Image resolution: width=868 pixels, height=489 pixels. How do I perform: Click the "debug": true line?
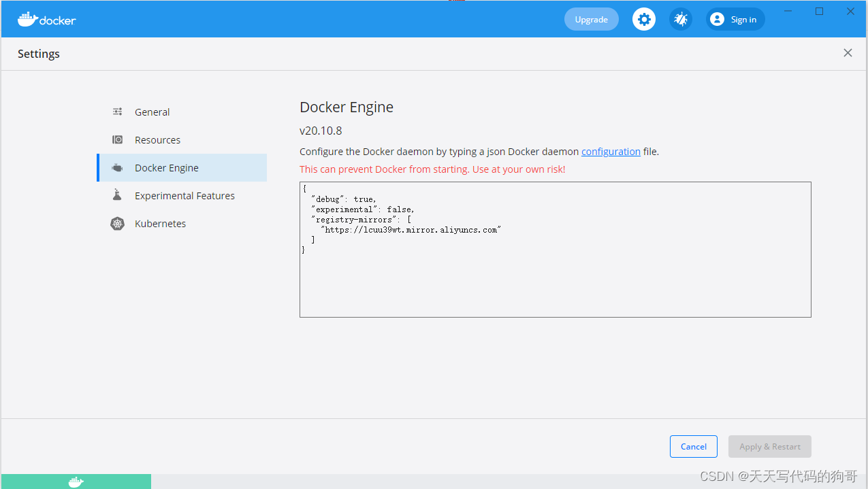[x=343, y=199]
